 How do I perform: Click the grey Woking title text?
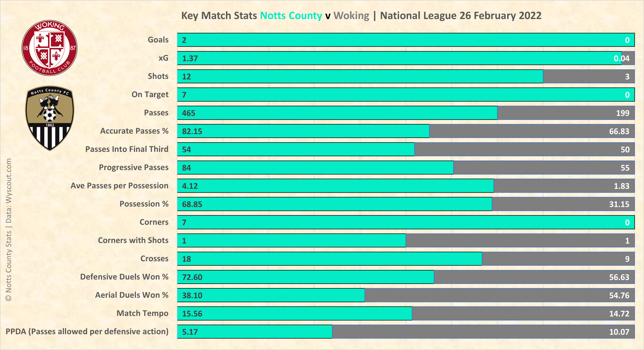coord(351,16)
